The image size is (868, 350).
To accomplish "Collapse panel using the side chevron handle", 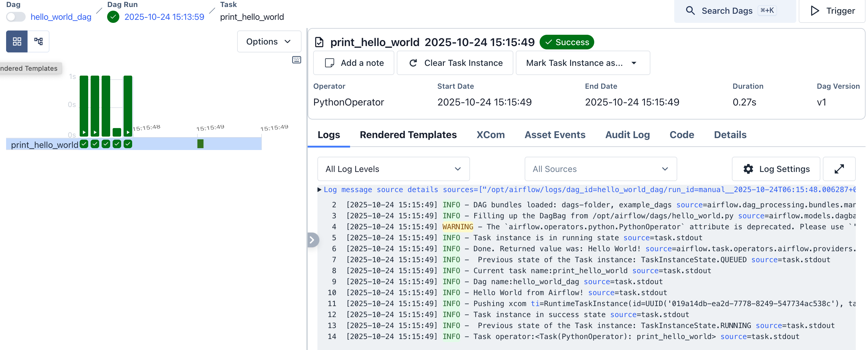I will coord(312,240).
